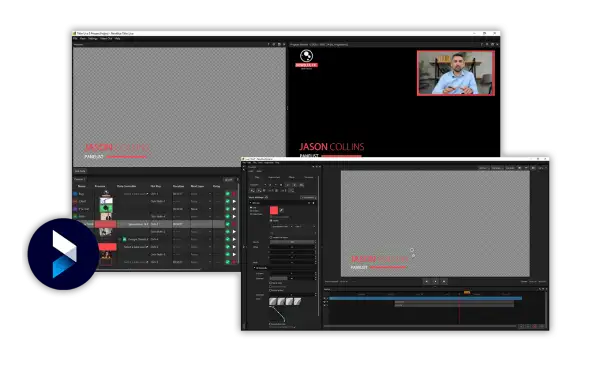This screenshot has height=366, width=600.
Task: Open the File menu in main window
Action: [75, 39]
